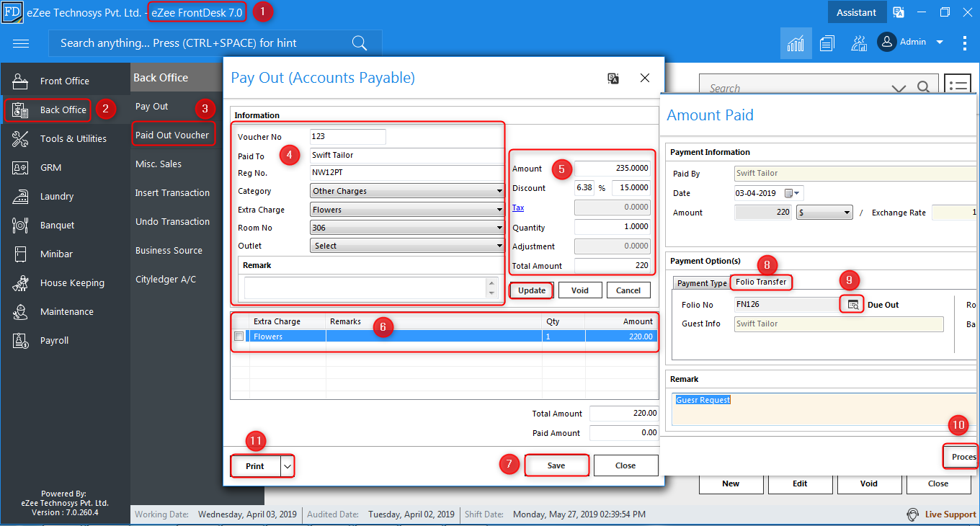Open the documents icon in top toolbar

(x=827, y=43)
